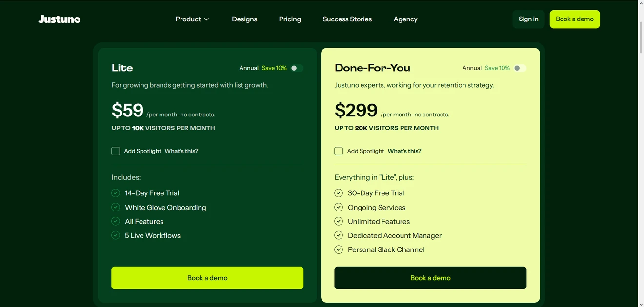This screenshot has width=644, height=307.
Task: Click check icon beside 14-Day Free Trial
Action: [116, 193]
